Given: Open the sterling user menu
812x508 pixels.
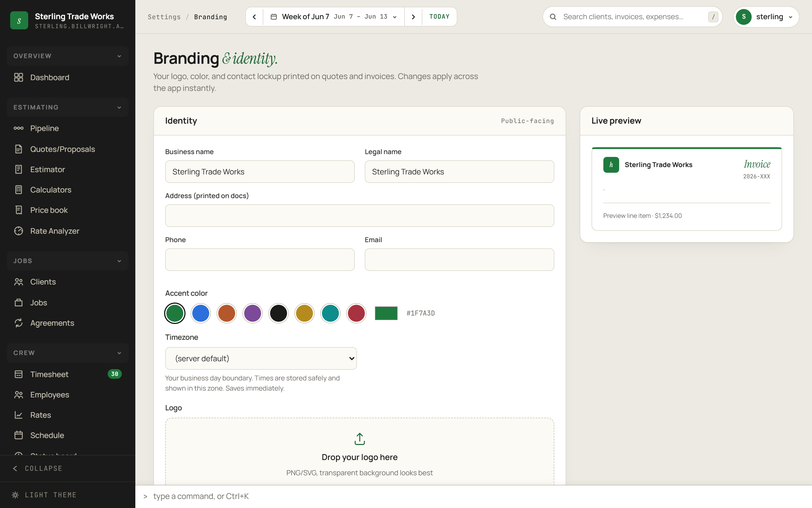Looking at the screenshot, I should click(x=766, y=17).
